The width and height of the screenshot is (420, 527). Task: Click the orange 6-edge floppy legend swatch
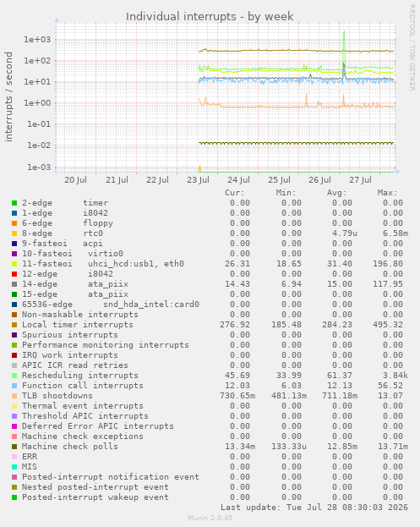[x=14, y=223]
